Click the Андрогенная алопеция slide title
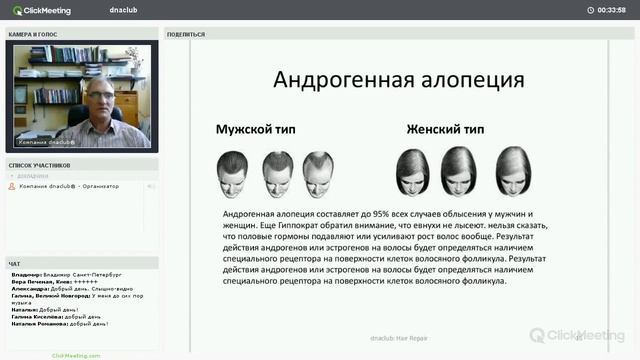Image resolution: width=640 pixels, height=360 pixels. coord(399,80)
